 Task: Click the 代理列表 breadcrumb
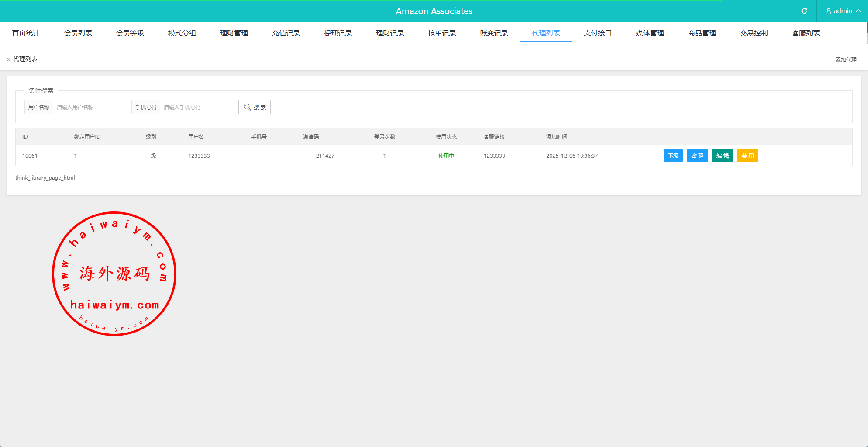(25, 59)
